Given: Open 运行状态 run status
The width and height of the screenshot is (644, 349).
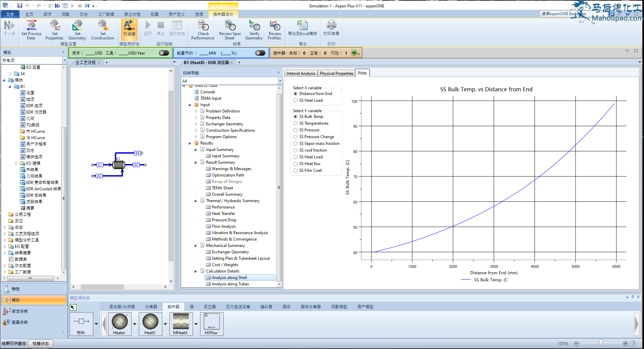Looking at the screenshot, I should click(177, 28).
